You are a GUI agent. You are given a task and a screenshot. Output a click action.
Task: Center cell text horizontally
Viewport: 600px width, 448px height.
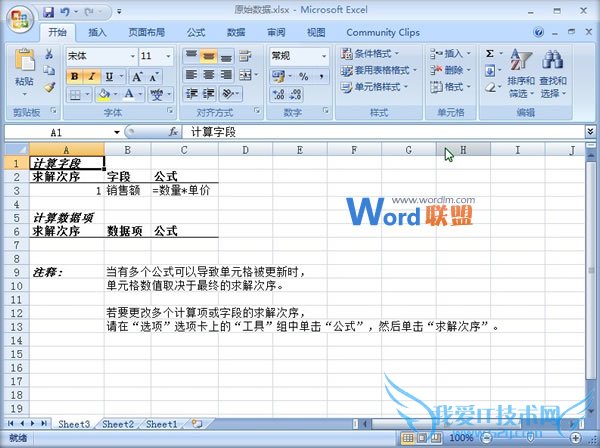tap(209, 74)
